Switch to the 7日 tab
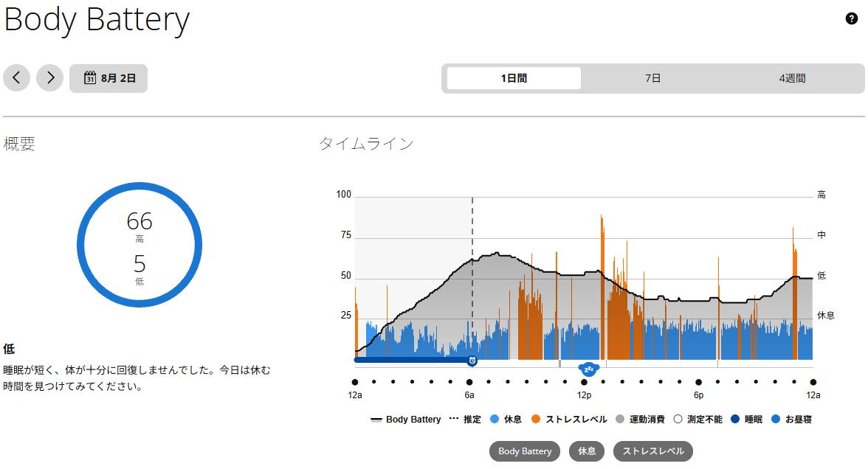Image resolution: width=868 pixels, height=469 pixels. (653, 78)
